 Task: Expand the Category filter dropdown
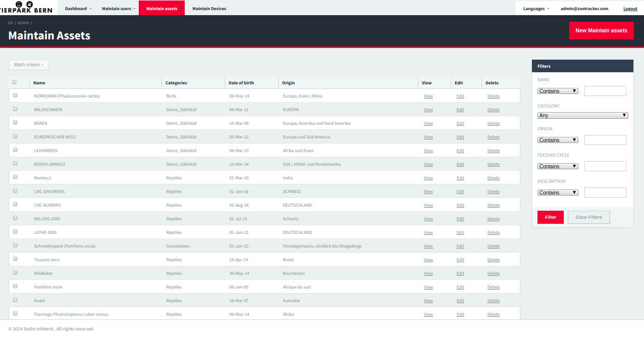click(582, 115)
